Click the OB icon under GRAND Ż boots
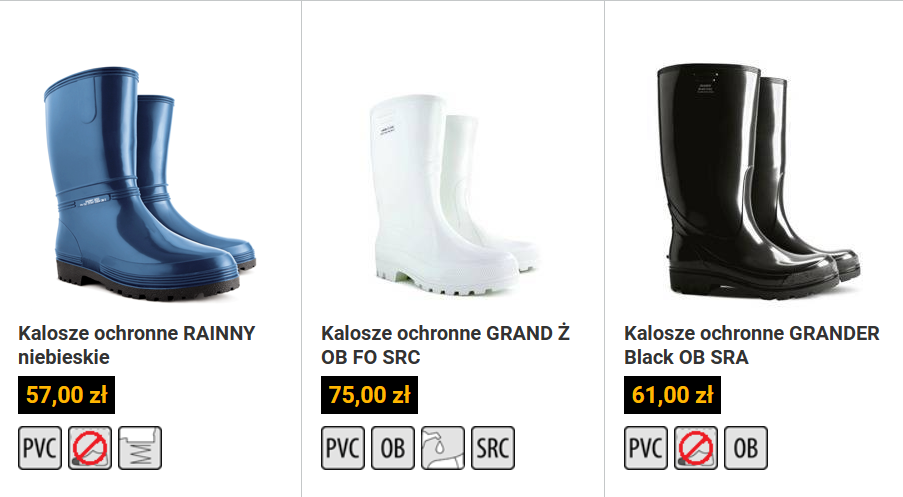Viewport: 903px width, 497px height. [393, 448]
